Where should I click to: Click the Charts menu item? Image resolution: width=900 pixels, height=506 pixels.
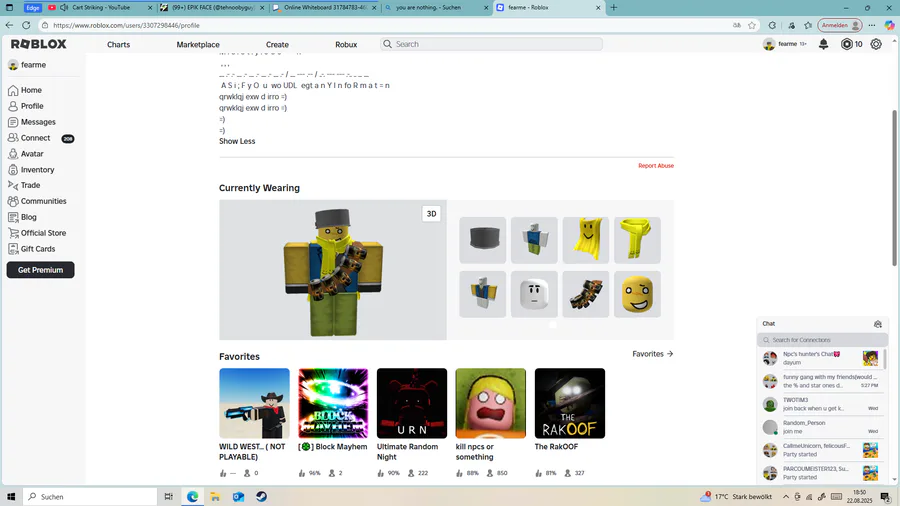tap(118, 44)
